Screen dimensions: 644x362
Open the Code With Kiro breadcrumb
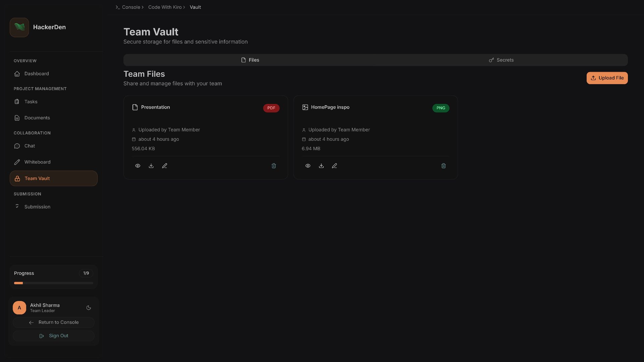165,7
